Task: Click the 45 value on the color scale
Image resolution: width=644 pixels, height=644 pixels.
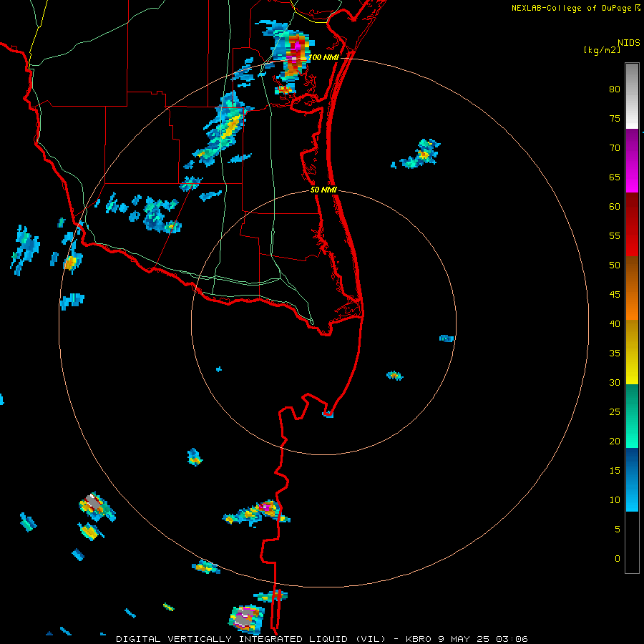Action: (615, 295)
